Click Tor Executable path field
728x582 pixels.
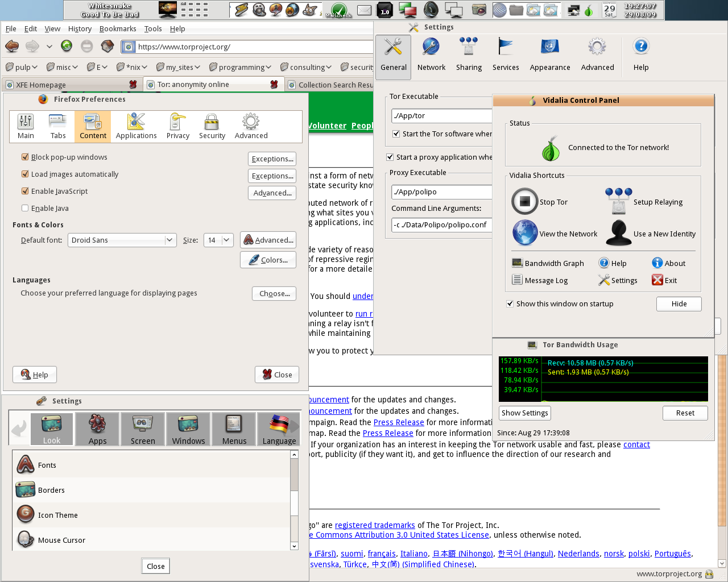click(442, 115)
